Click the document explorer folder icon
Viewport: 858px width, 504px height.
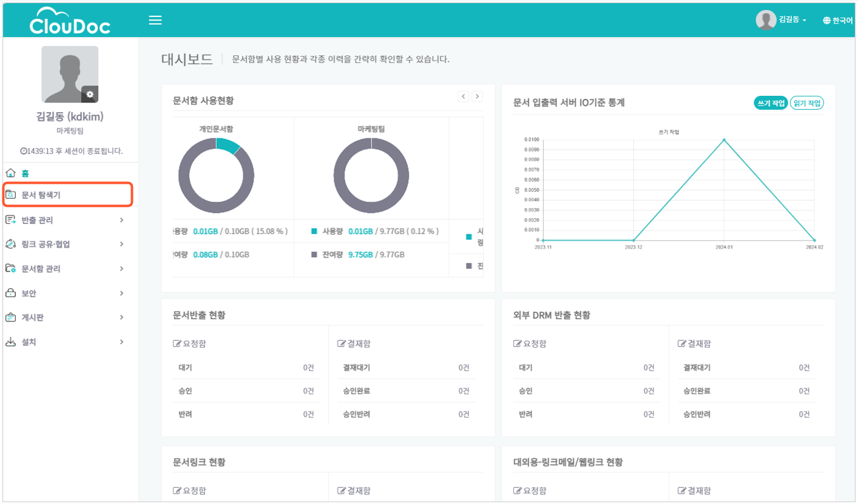10,195
